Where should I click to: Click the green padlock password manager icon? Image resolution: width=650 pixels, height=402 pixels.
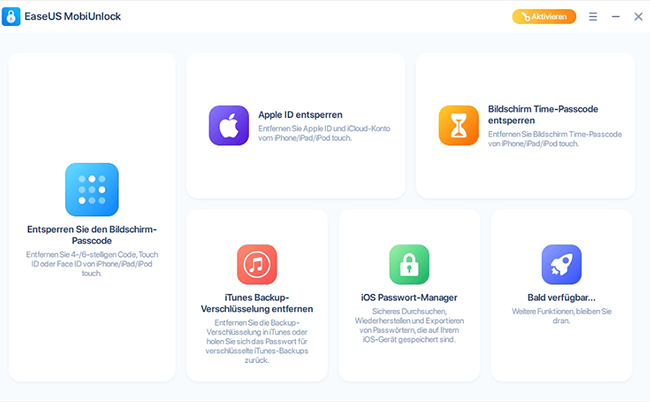pos(409,264)
